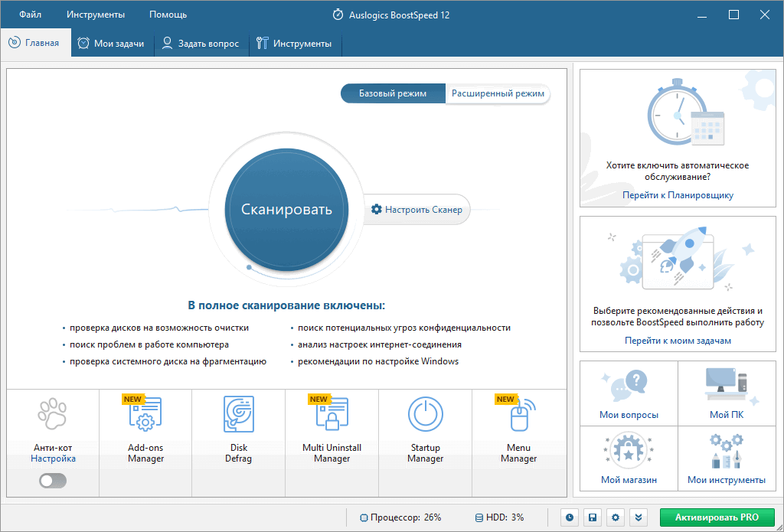Click text поиск проблем в работе компьютера
The height and width of the screenshot is (532, 784).
149,344
